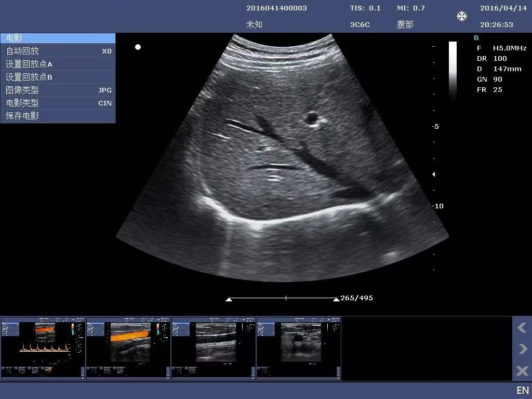Toggle 自动回放 auto replay setting
The width and height of the screenshot is (532, 399).
tap(57, 50)
